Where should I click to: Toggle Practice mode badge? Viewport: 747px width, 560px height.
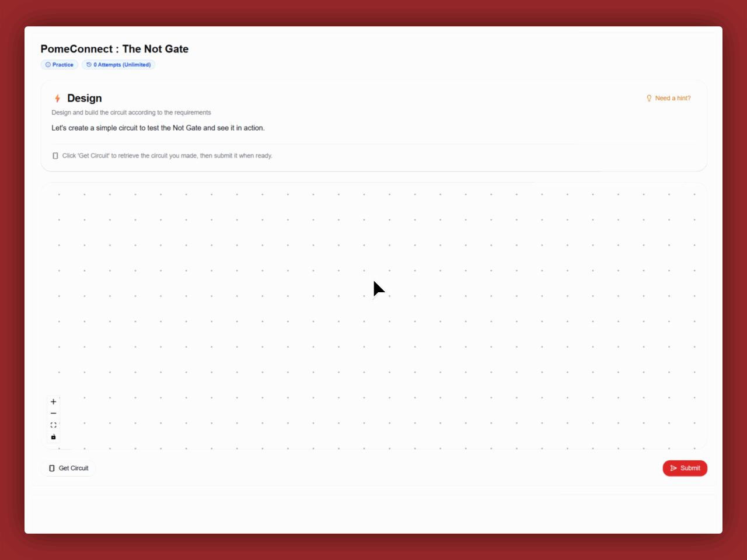(59, 64)
